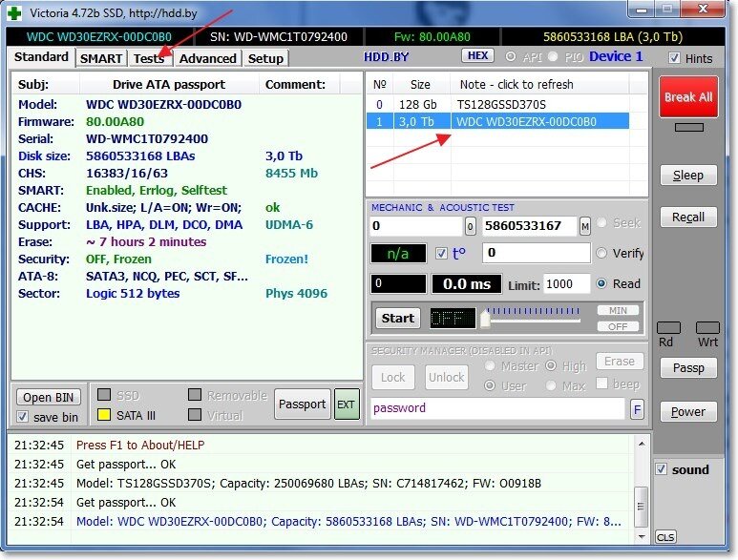Select the Read radio button
The image size is (738, 560).
pos(601,283)
